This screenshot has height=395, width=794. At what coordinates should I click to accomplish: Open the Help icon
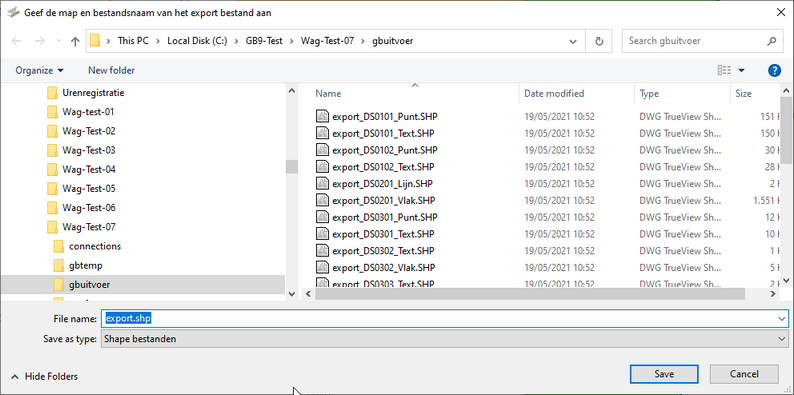tap(774, 70)
